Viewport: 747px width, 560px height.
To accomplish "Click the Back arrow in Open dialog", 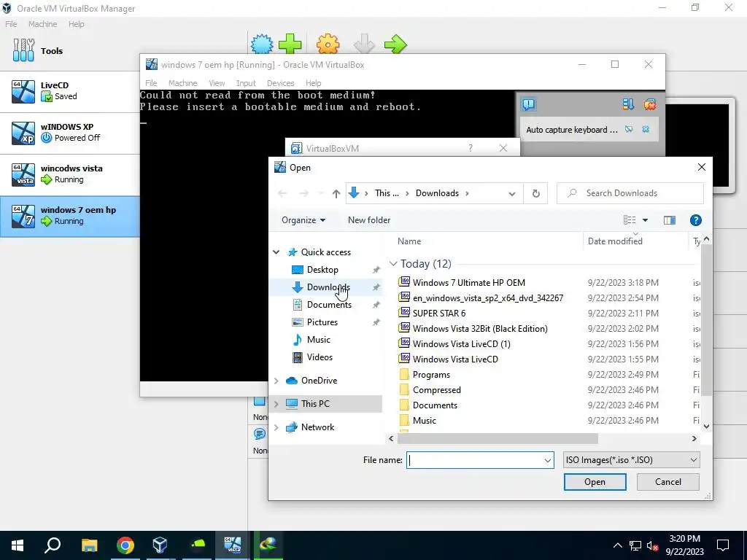I will [282, 193].
